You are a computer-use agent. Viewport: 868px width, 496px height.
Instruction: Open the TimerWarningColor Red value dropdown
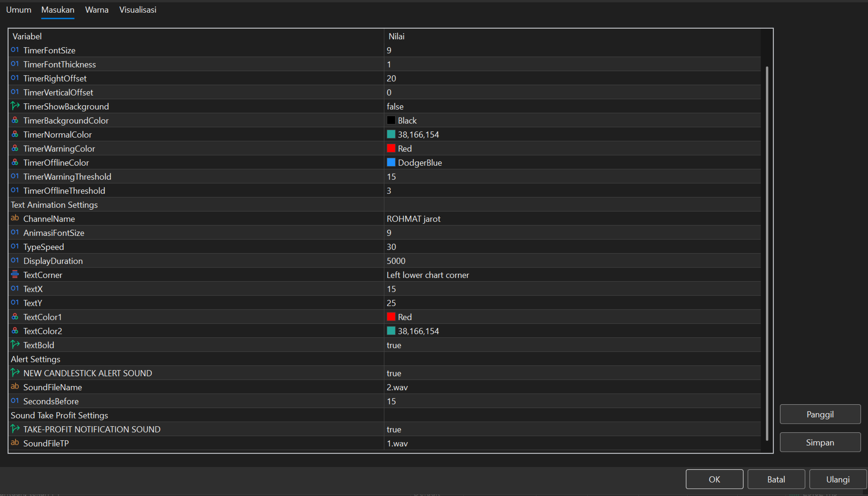tap(572, 148)
